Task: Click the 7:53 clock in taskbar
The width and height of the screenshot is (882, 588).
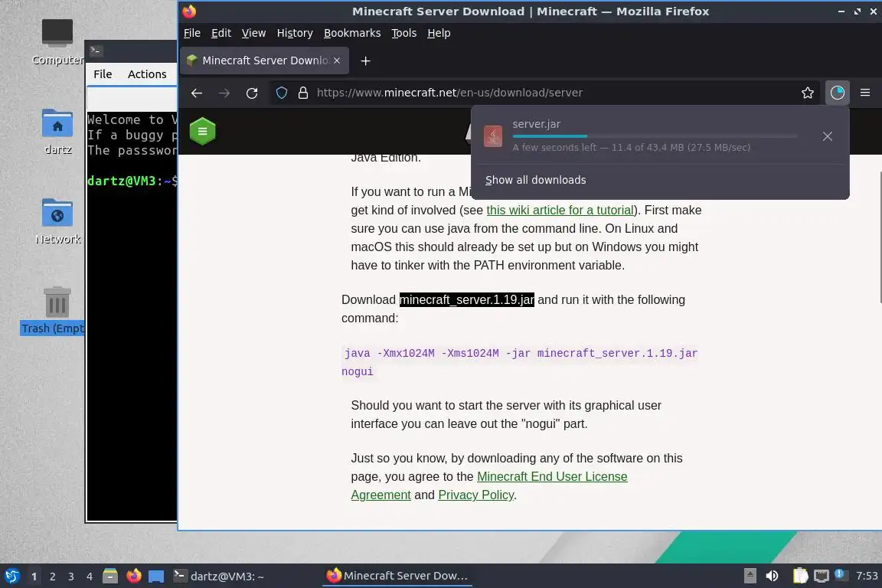Action: coord(866,576)
